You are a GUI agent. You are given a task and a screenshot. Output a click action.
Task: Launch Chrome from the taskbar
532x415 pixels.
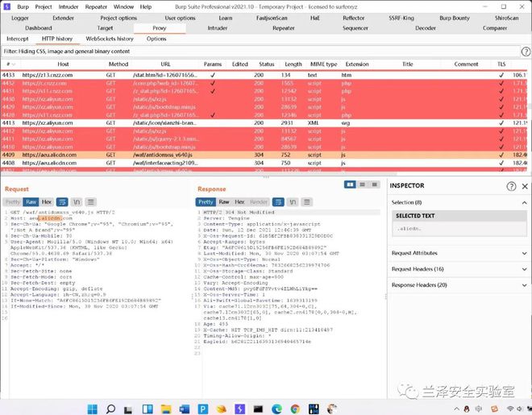[x=295, y=409]
